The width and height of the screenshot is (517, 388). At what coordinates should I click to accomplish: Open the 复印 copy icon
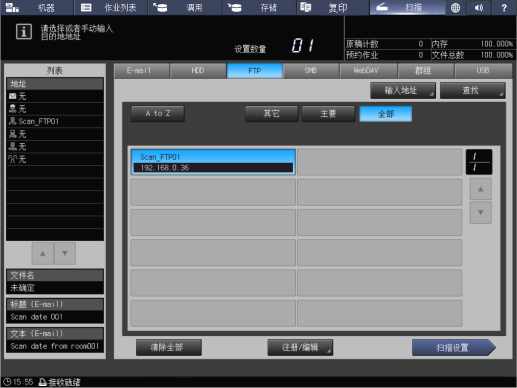click(305, 7)
